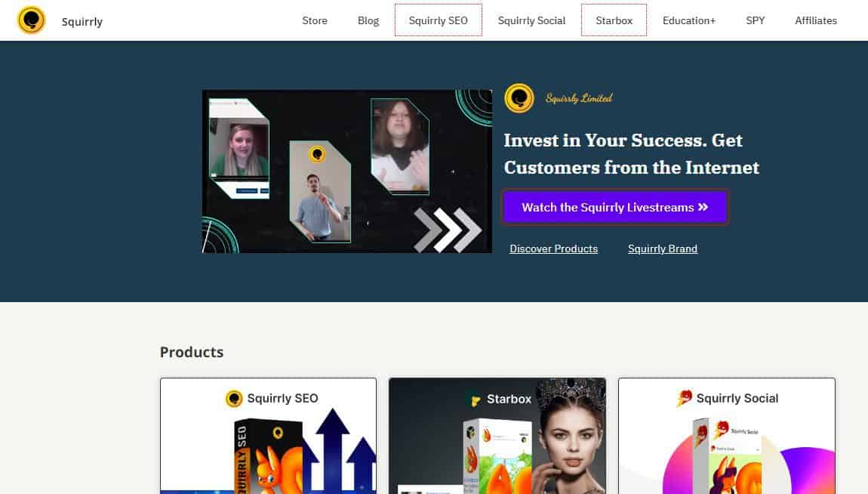Follow the Discover Products link
This screenshot has width=868, height=494.
pos(553,249)
